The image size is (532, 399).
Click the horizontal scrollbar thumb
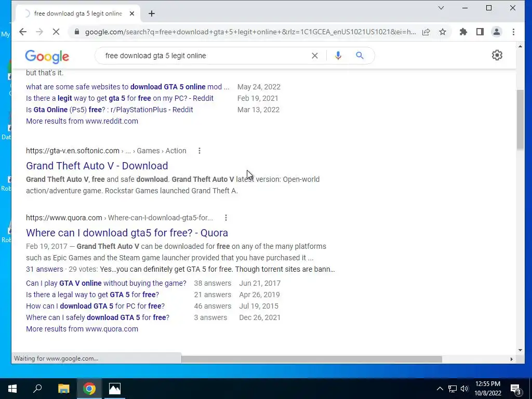point(312,359)
